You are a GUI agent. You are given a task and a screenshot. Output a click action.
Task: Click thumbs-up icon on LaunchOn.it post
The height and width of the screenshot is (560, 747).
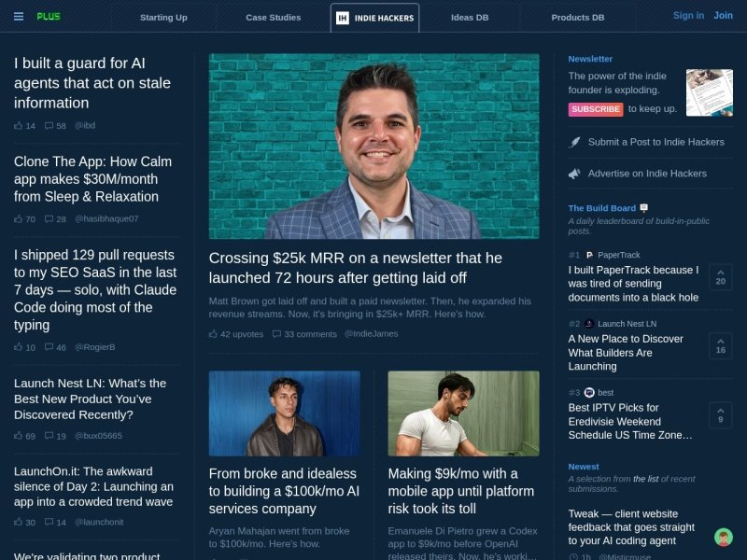click(18, 522)
